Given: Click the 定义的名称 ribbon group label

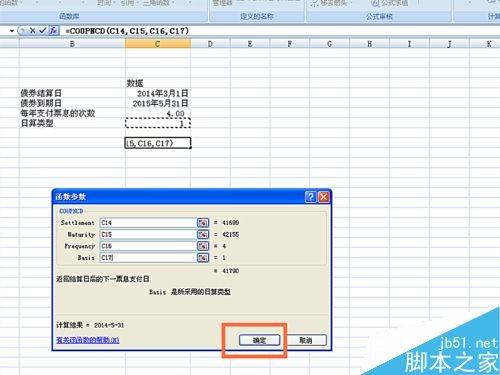Looking at the screenshot, I should 257,16.
